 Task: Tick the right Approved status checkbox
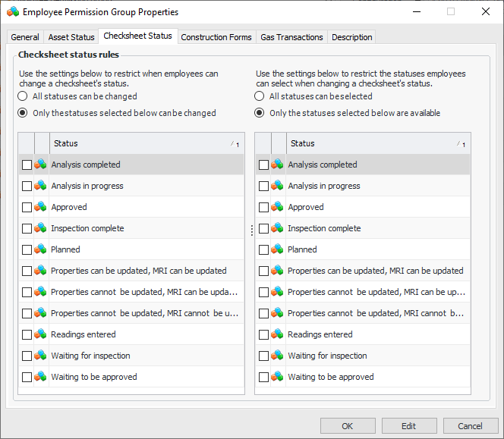(263, 207)
